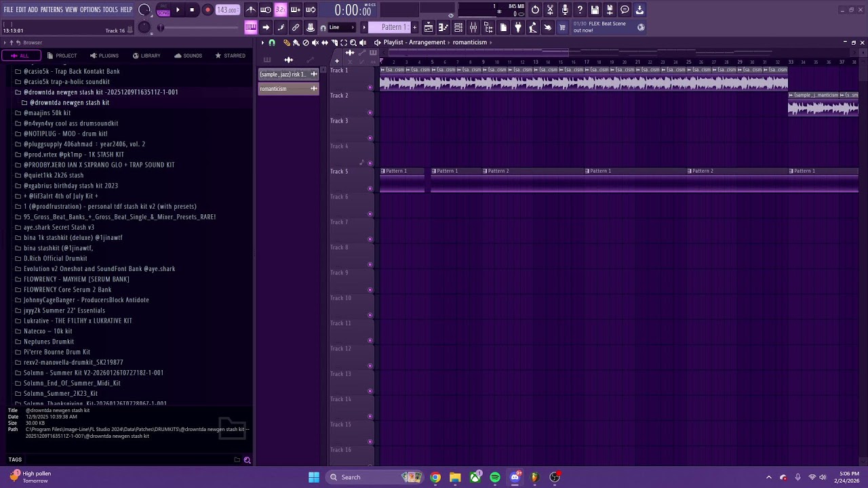Mute Track 1 using its dot switch
This screenshot has width=868, height=488.
click(x=370, y=87)
